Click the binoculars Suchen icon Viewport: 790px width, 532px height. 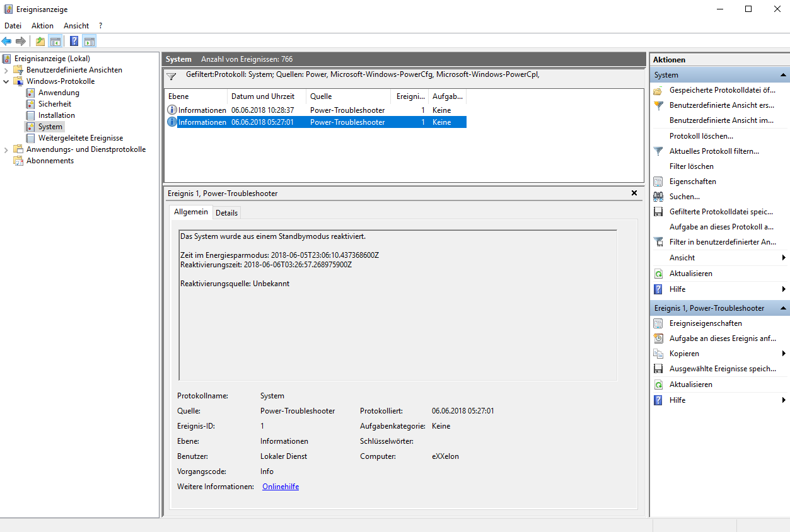[658, 197]
